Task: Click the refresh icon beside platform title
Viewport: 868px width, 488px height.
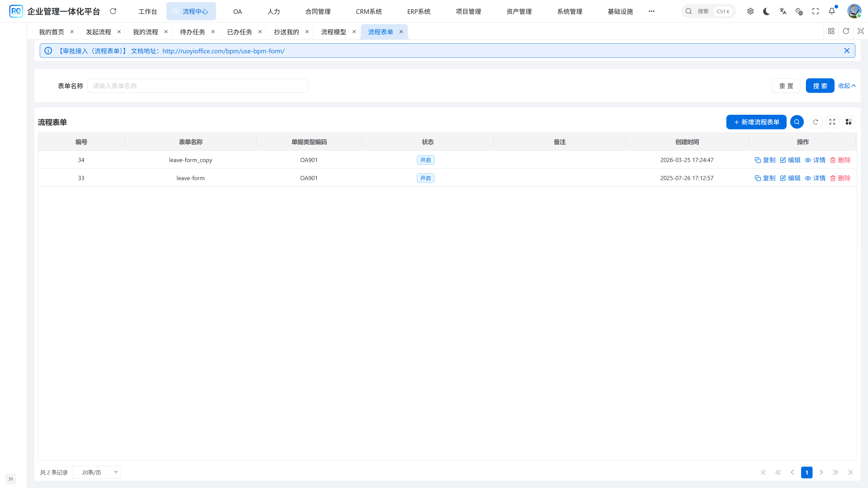Action: (113, 11)
